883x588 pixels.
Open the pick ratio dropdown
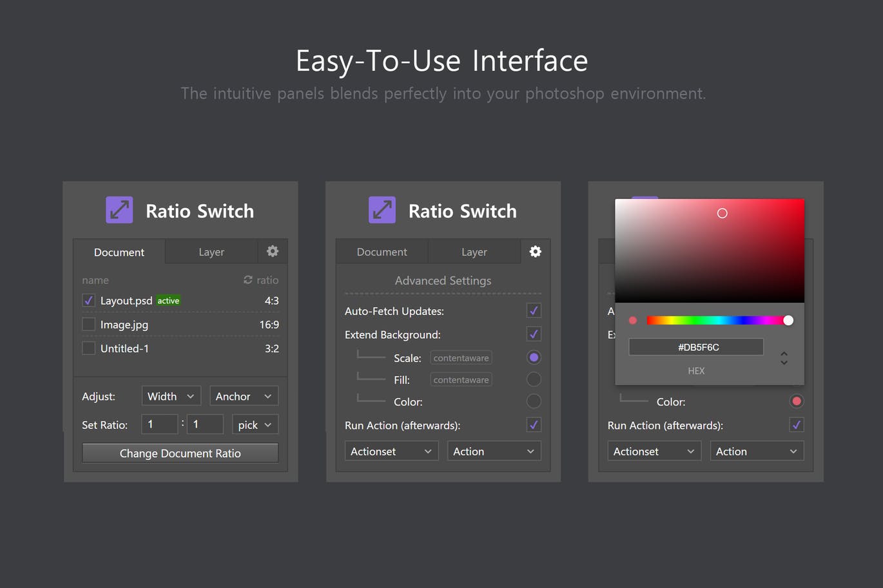point(255,424)
